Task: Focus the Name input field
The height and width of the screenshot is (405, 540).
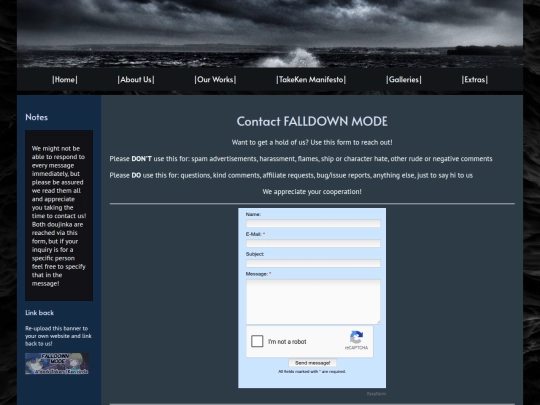Action: pyautogui.click(x=313, y=224)
